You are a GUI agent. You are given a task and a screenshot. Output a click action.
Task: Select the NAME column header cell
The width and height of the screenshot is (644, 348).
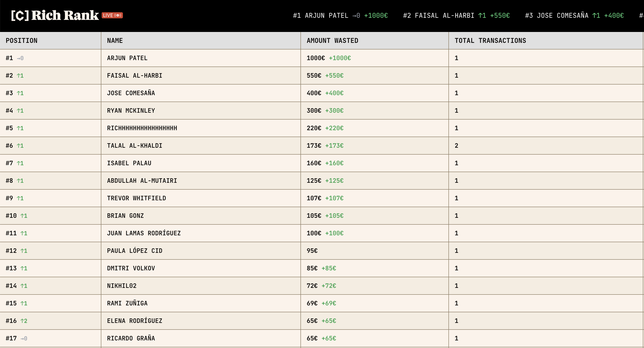coord(115,40)
